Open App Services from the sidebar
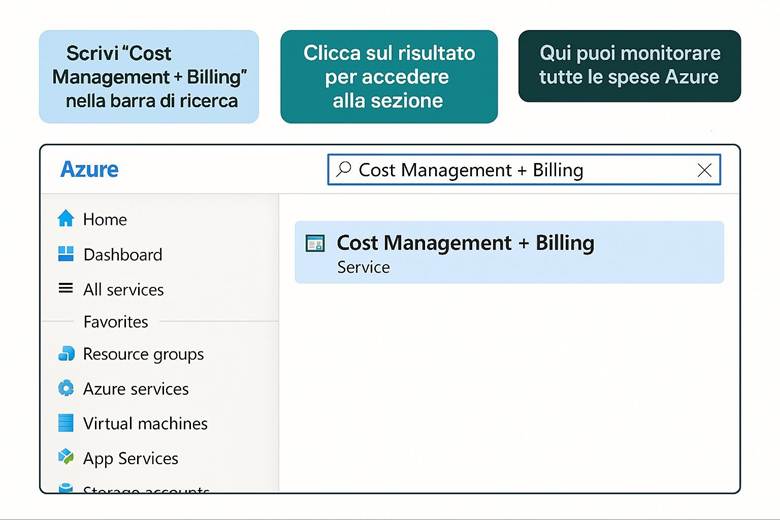 pyautogui.click(x=131, y=458)
